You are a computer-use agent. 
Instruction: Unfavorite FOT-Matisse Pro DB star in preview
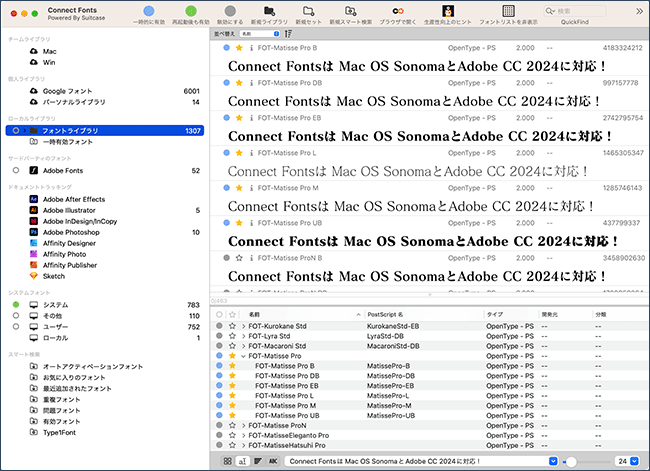point(239,83)
